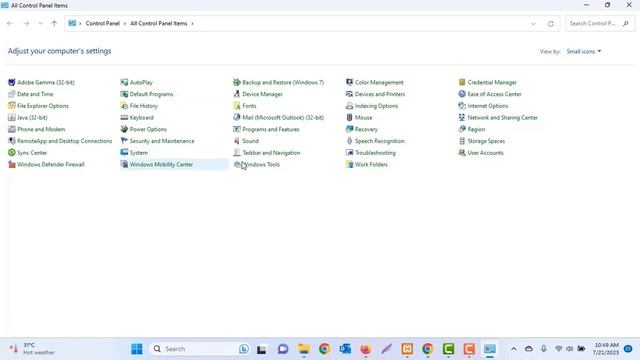
Task: Open the Color Management icon
Action: click(349, 82)
